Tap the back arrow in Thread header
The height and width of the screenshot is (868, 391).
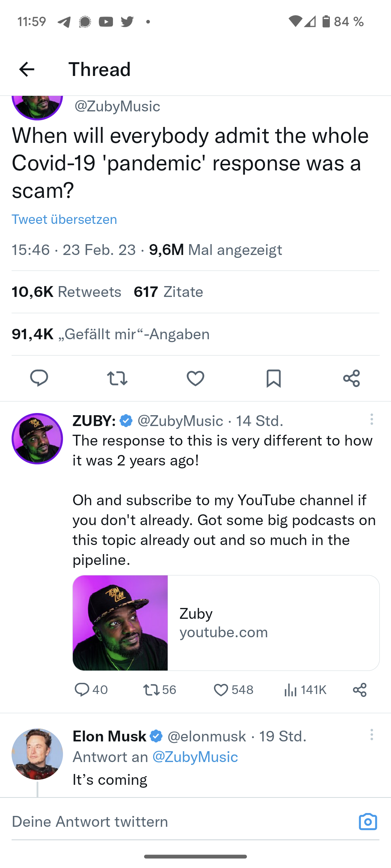(x=27, y=69)
